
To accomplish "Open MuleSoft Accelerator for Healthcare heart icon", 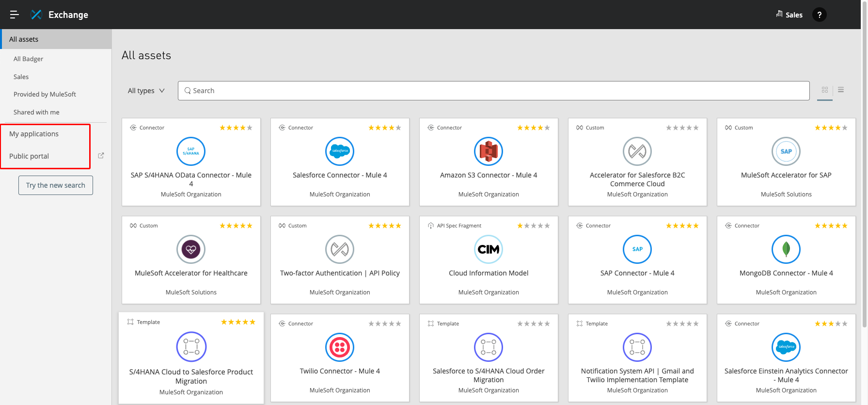I will pos(191,249).
